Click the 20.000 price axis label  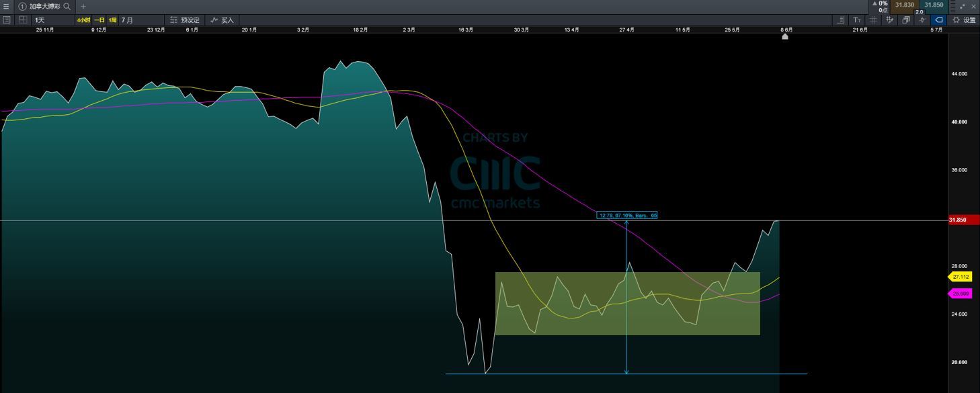[x=959, y=362]
